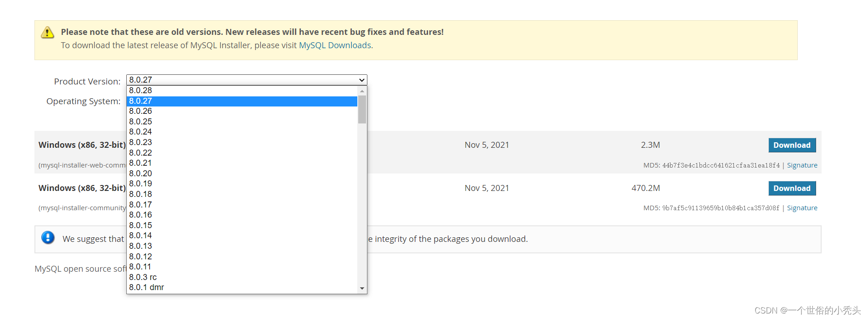
Task: Select version 8.0.3 rc option
Action: [242, 277]
